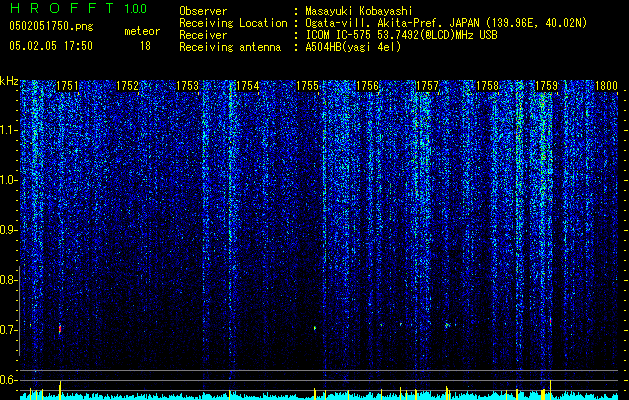
Task: Click the 1757 time marker
Action: tap(427, 86)
